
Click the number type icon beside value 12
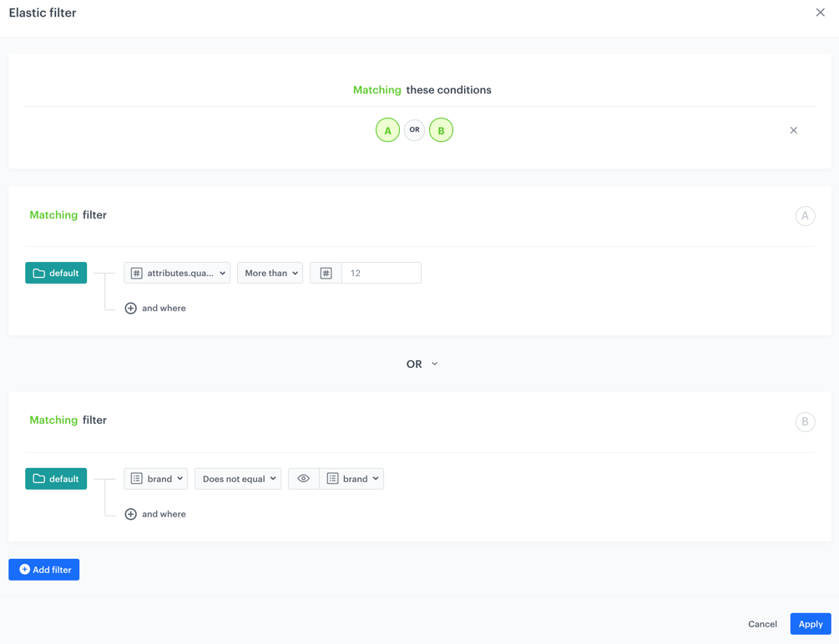point(326,273)
